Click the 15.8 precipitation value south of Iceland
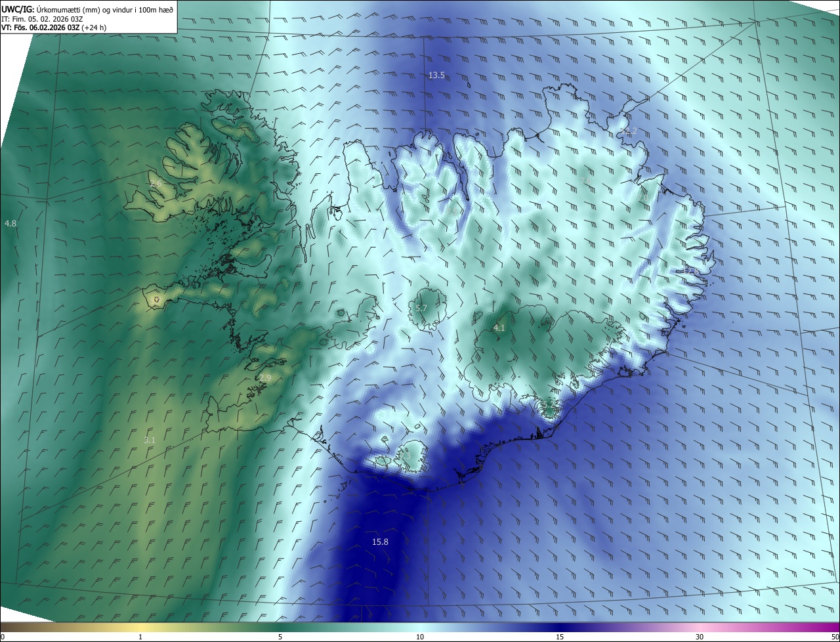840x642 pixels. (380, 542)
